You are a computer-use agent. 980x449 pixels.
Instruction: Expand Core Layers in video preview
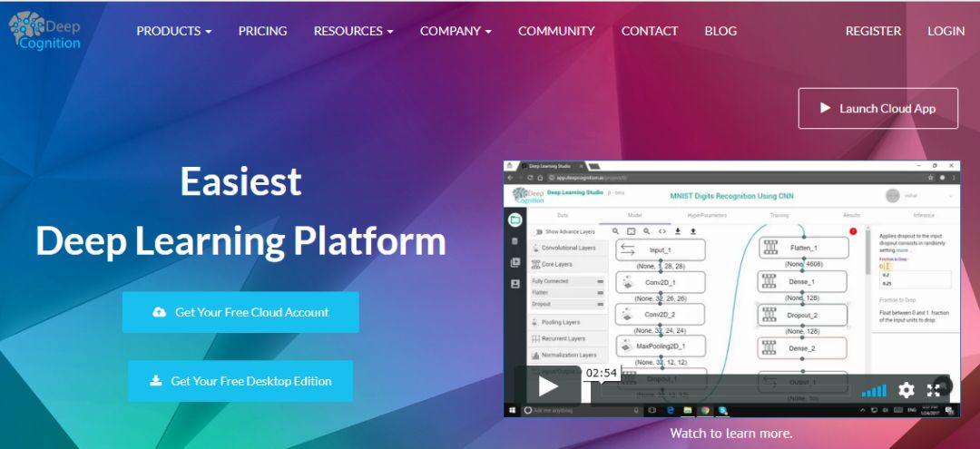567,264
